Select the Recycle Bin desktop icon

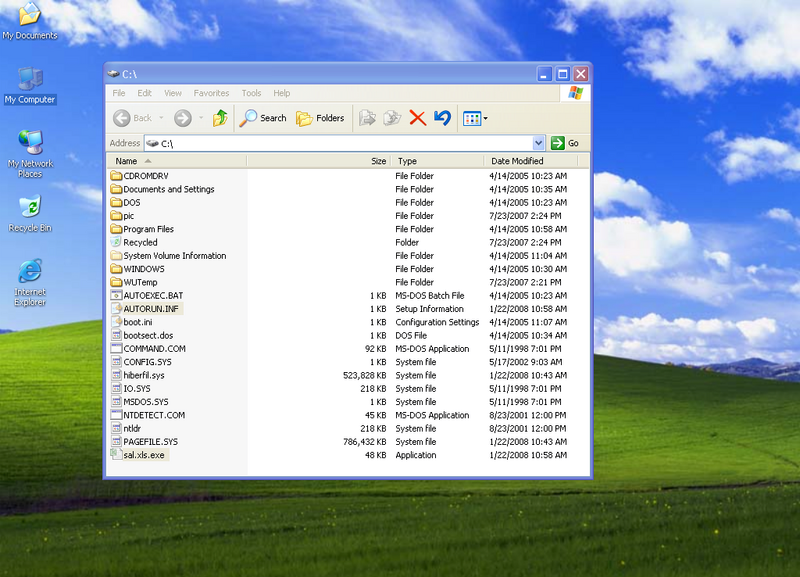tap(30, 213)
